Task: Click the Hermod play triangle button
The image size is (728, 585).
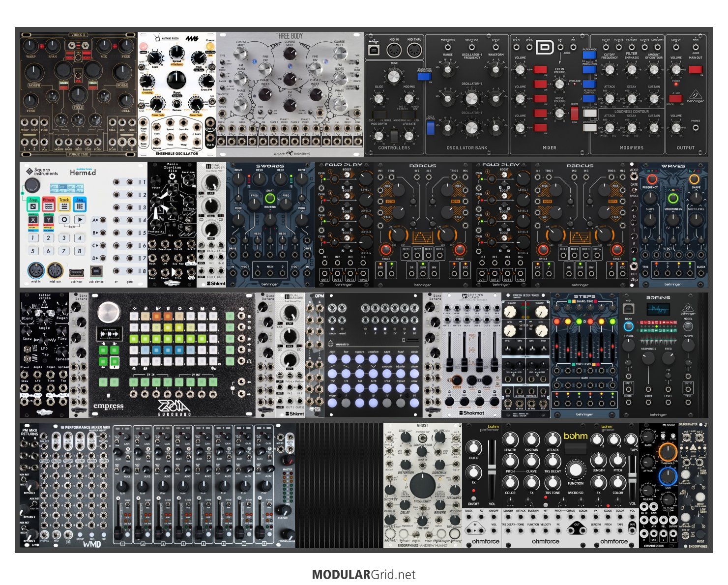Action: (x=80, y=219)
